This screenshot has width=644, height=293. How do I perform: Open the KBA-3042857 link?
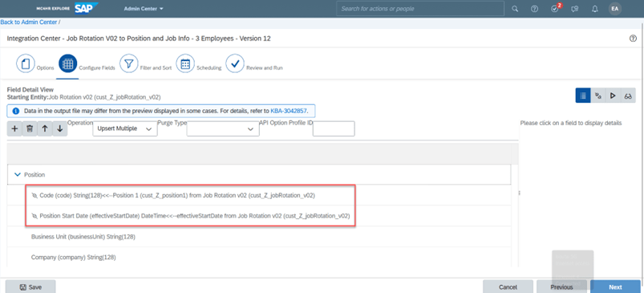coord(289,111)
